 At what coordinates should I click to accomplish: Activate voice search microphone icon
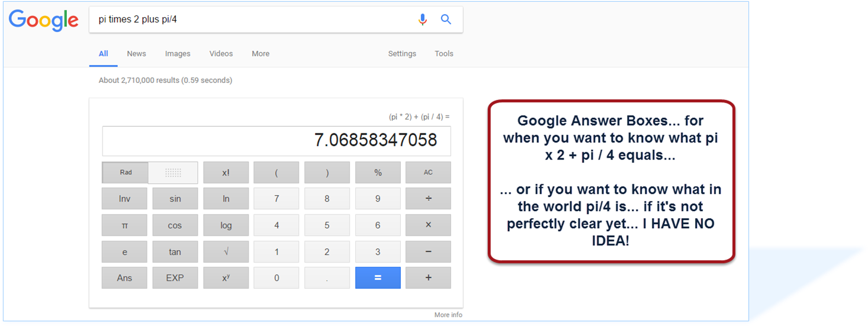coord(422,20)
